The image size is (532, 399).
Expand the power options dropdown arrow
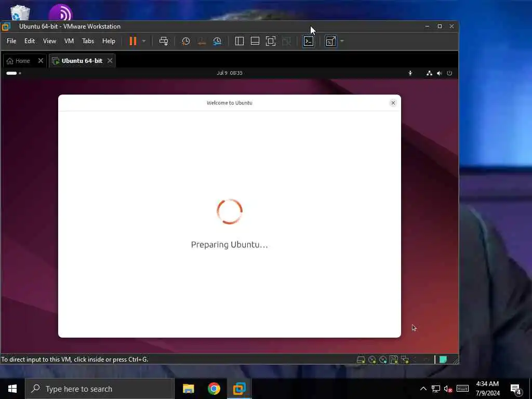(x=144, y=41)
